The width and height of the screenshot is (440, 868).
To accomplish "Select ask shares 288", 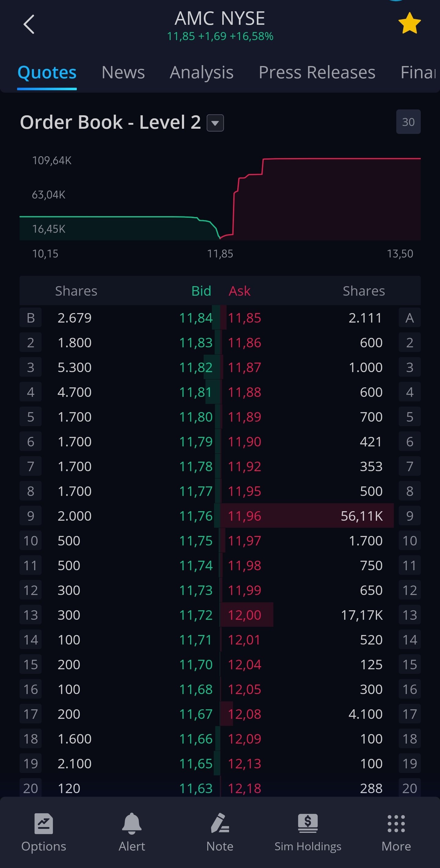I will [x=371, y=789].
